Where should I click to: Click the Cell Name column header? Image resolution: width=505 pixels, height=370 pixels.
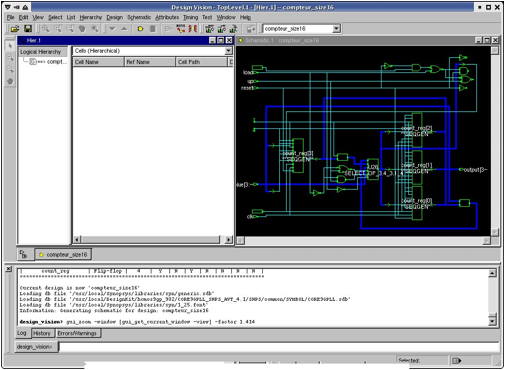pyautogui.click(x=98, y=62)
